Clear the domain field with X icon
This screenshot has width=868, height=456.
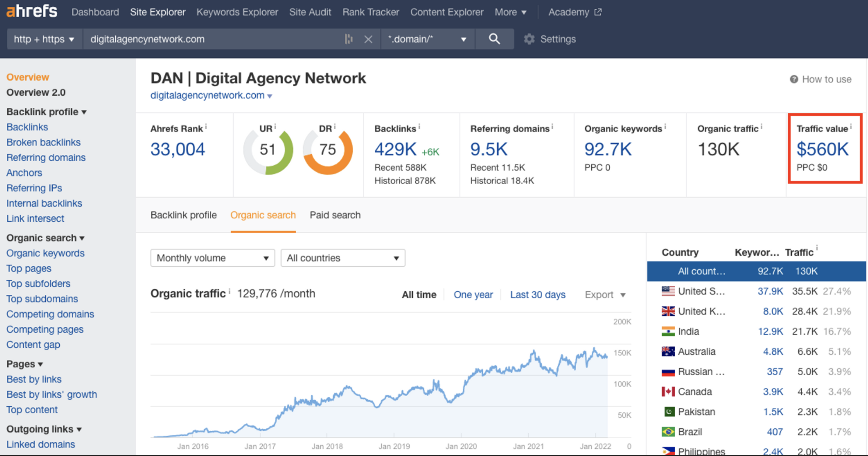click(368, 39)
